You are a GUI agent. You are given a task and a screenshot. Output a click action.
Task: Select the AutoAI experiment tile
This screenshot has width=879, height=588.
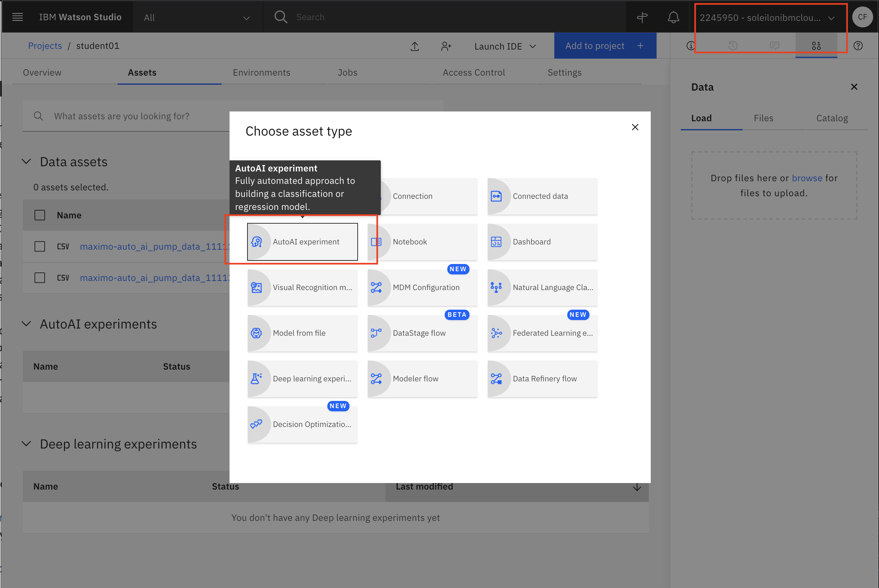point(302,242)
